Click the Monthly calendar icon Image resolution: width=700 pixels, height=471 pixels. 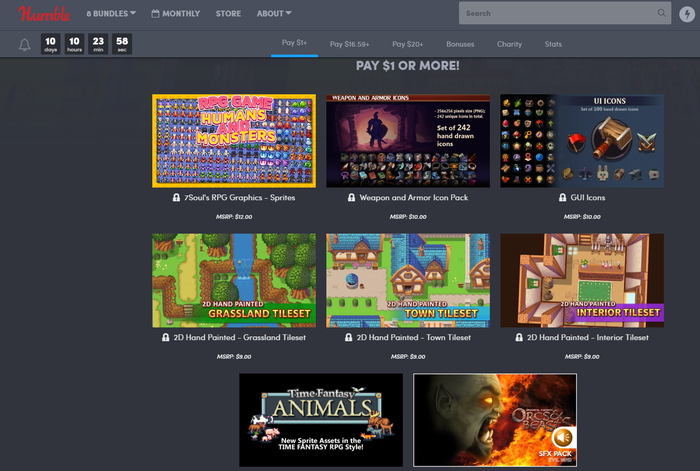pyautogui.click(x=155, y=14)
